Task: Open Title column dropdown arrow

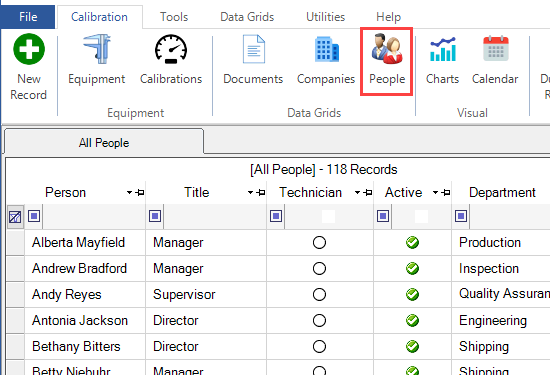Action: click(x=250, y=192)
